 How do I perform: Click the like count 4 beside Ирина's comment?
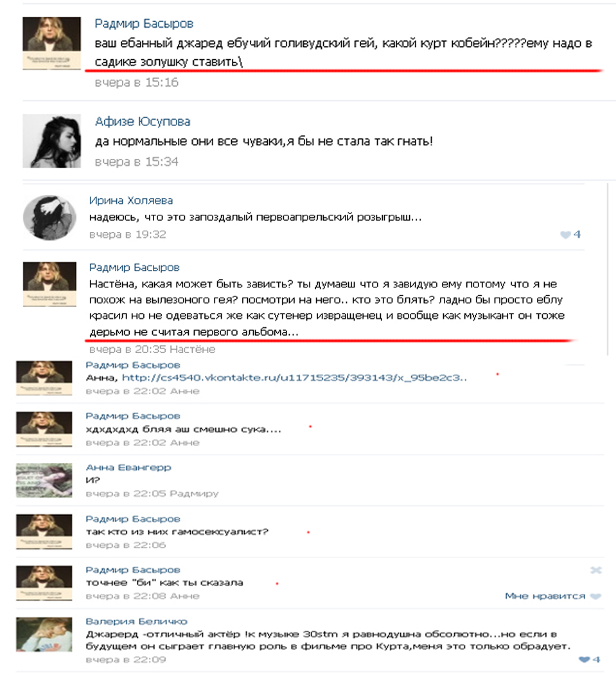click(577, 234)
